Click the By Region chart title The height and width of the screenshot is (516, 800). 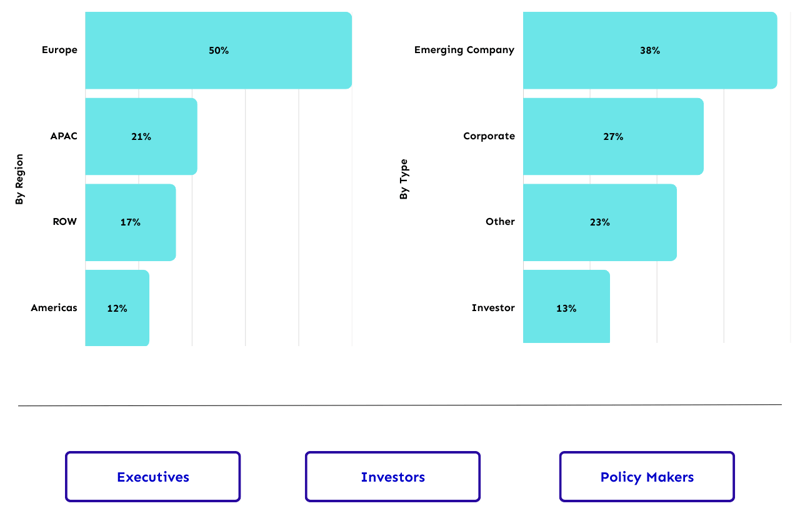click(x=19, y=179)
